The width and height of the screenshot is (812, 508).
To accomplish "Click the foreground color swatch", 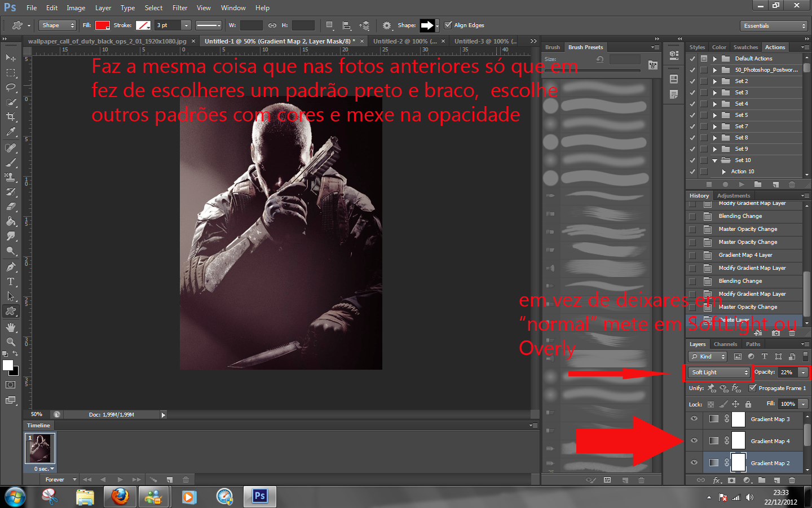I will tap(8, 365).
